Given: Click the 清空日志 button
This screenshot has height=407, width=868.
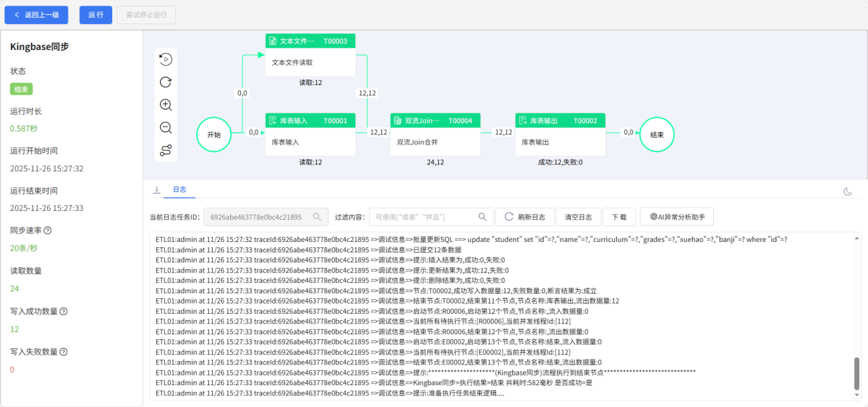Looking at the screenshot, I should [578, 217].
